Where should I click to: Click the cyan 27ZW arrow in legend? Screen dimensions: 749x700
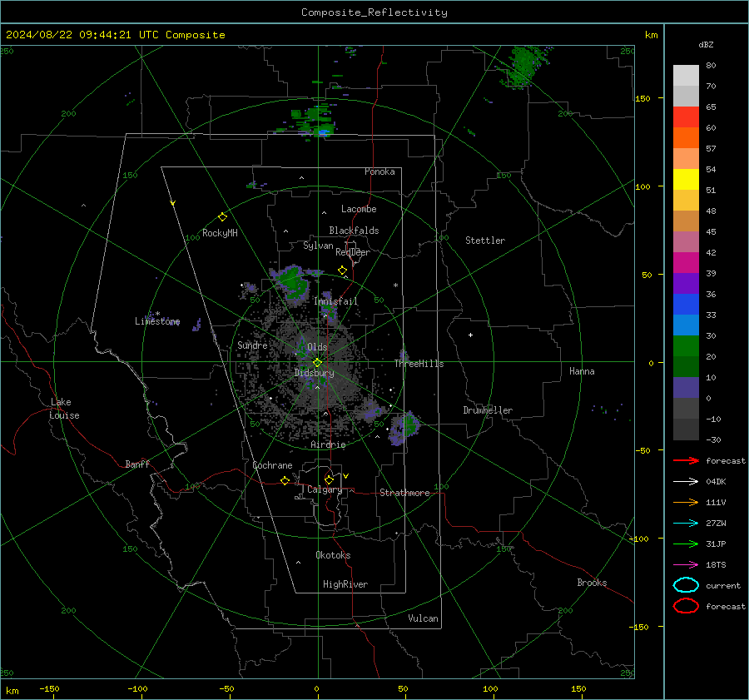pos(686,524)
